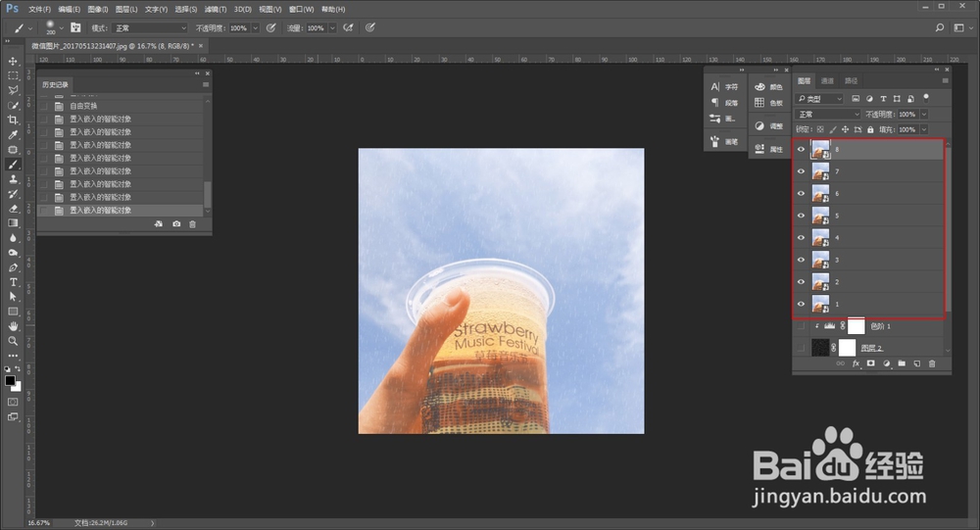Create new snapshot in History panel

[x=176, y=223]
